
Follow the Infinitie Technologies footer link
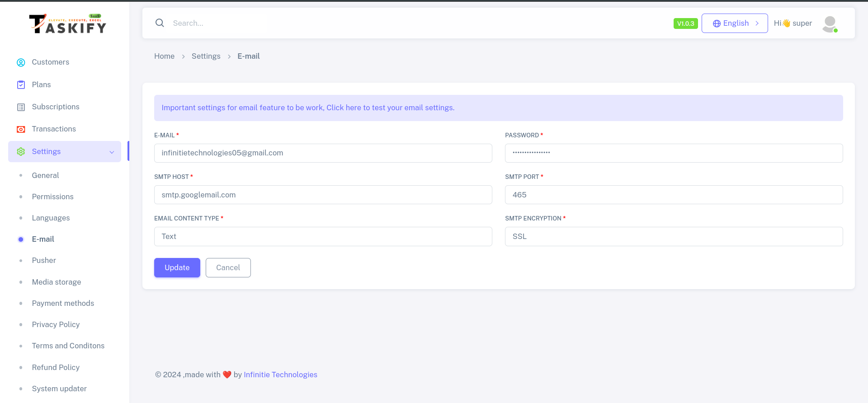pos(280,375)
